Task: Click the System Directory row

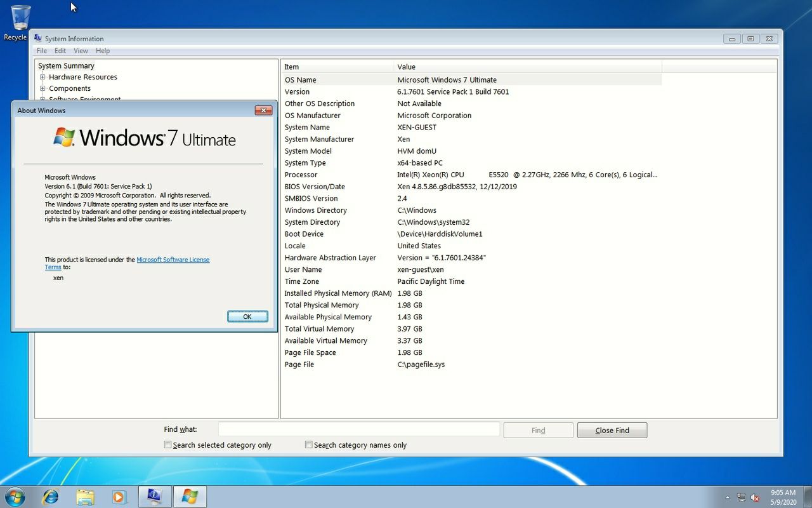Action: pyautogui.click(x=471, y=222)
